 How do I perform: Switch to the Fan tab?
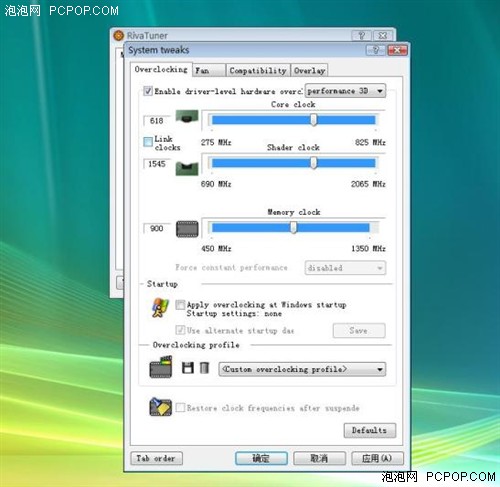point(209,70)
